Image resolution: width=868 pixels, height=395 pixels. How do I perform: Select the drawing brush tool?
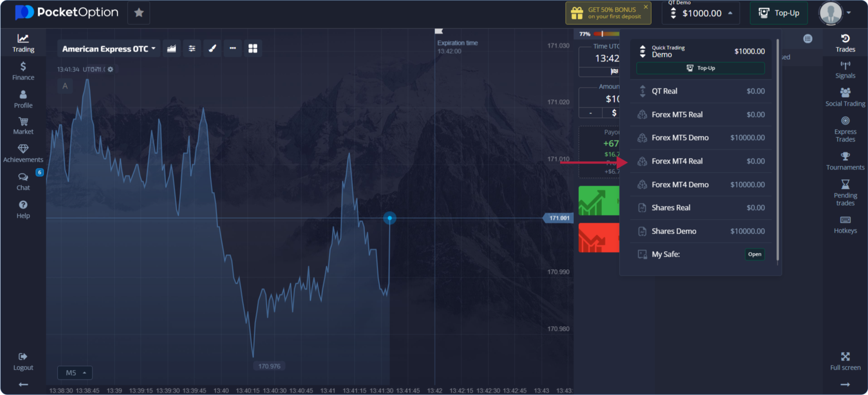coord(212,49)
